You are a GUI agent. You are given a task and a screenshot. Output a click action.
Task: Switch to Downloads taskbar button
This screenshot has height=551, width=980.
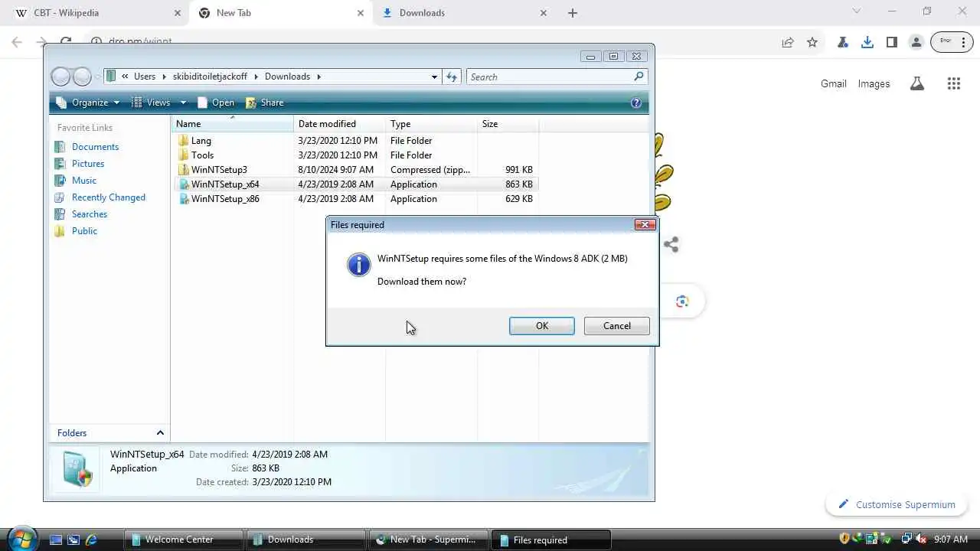coord(305,540)
